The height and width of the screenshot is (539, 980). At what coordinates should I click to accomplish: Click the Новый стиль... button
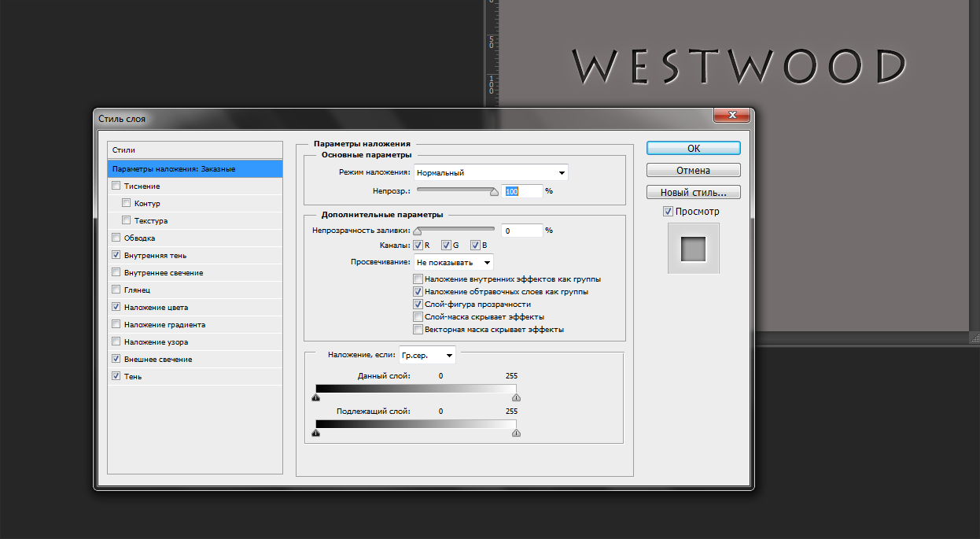coord(693,192)
